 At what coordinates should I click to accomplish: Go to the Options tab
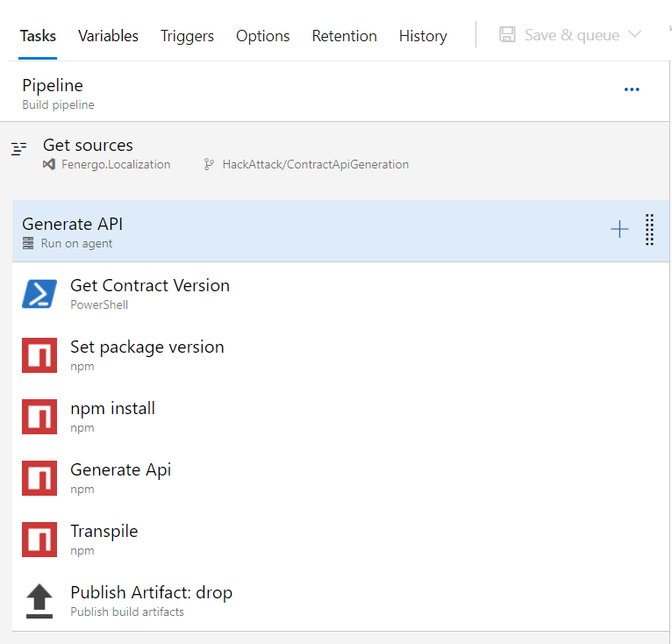262,36
